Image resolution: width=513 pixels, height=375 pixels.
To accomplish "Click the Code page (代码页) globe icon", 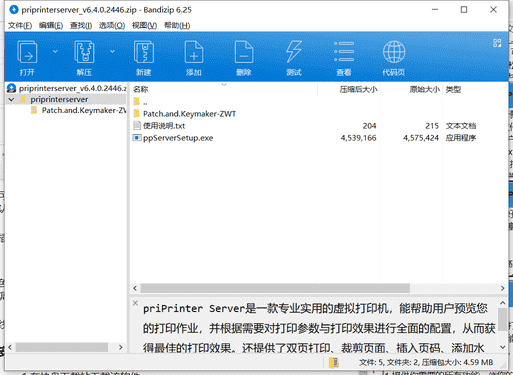I will pos(394,52).
